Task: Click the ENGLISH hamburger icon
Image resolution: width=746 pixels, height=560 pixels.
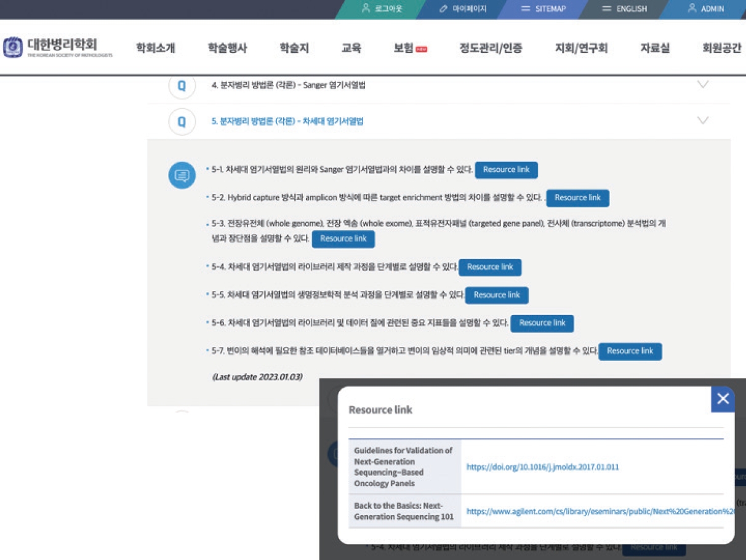Action: pos(606,9)
